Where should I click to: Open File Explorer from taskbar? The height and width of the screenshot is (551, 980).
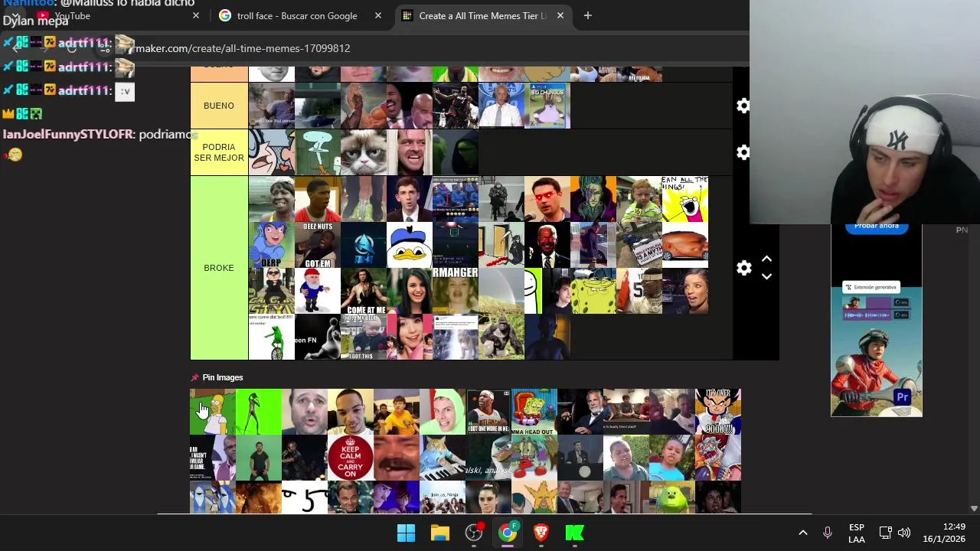click(x=439, y=533)
